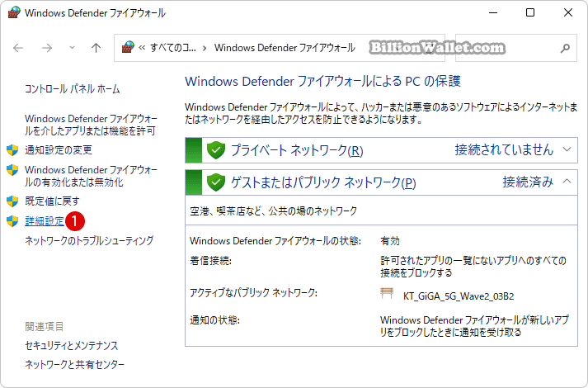
Task: Click the address bar path field
Action: pyautogui.click(x=280, y=48)
